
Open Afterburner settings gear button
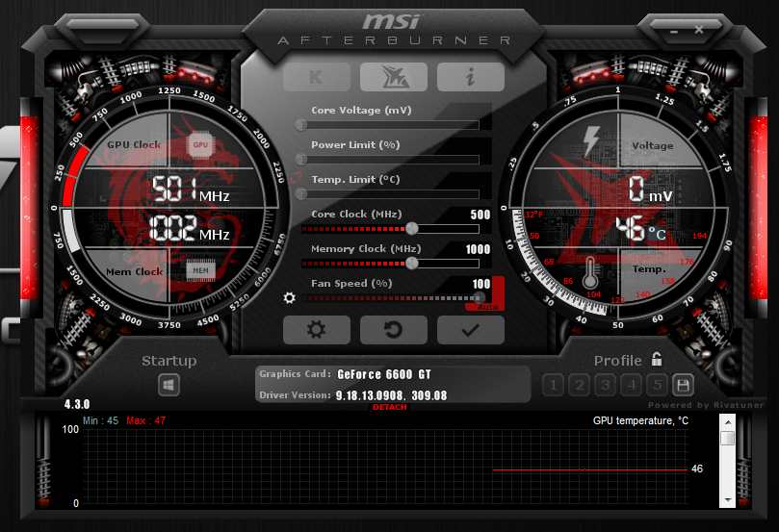316,330
